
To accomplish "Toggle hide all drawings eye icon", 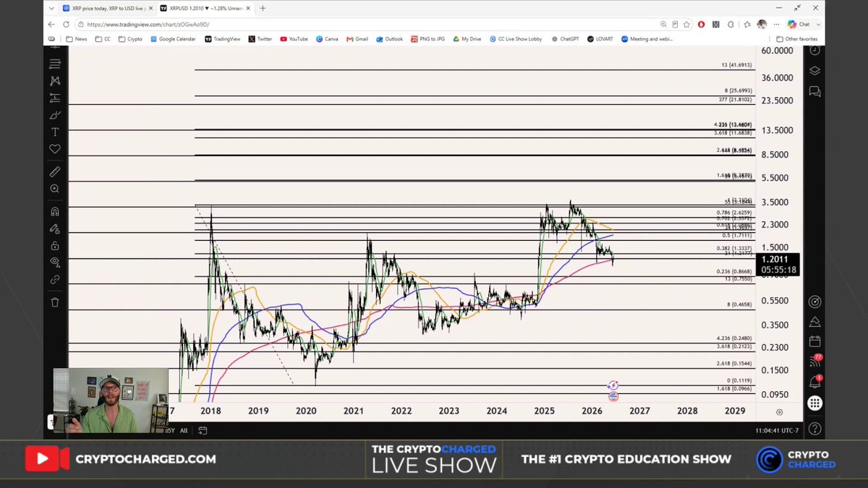I will point(55,262).
